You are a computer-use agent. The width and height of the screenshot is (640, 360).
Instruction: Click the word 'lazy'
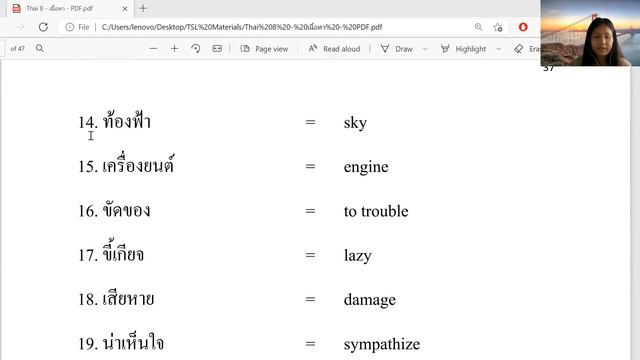pos(358,256)
